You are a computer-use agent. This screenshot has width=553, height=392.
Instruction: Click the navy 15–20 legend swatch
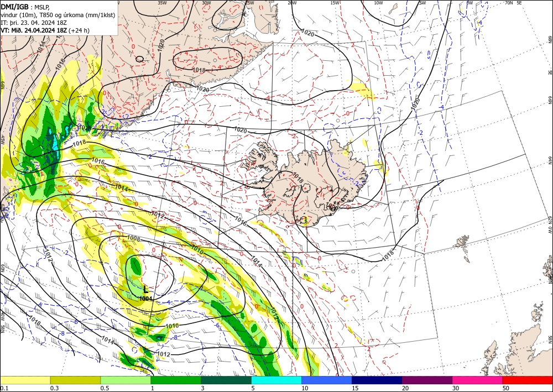coord(377,380)
